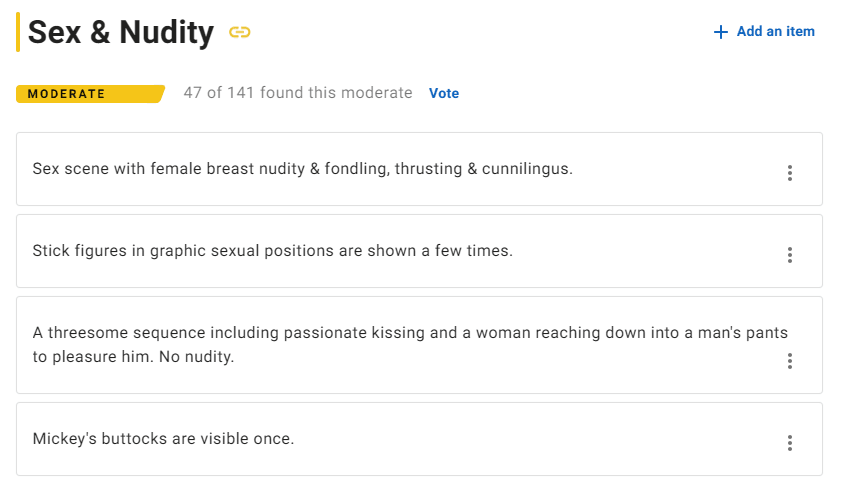Click the link icon beside the Sex & Nudity heading
Screen dimensions: 842x491
pos(239,32)
